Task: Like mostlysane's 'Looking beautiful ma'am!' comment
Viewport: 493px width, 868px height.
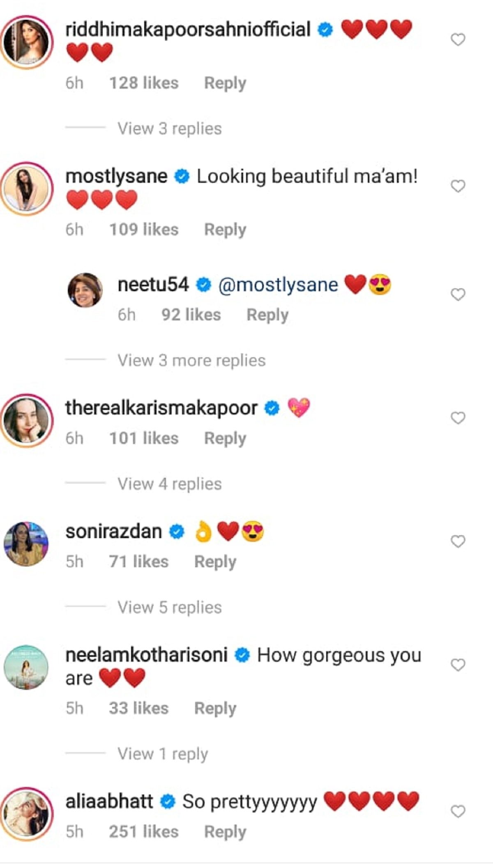Action: (458, 186)
